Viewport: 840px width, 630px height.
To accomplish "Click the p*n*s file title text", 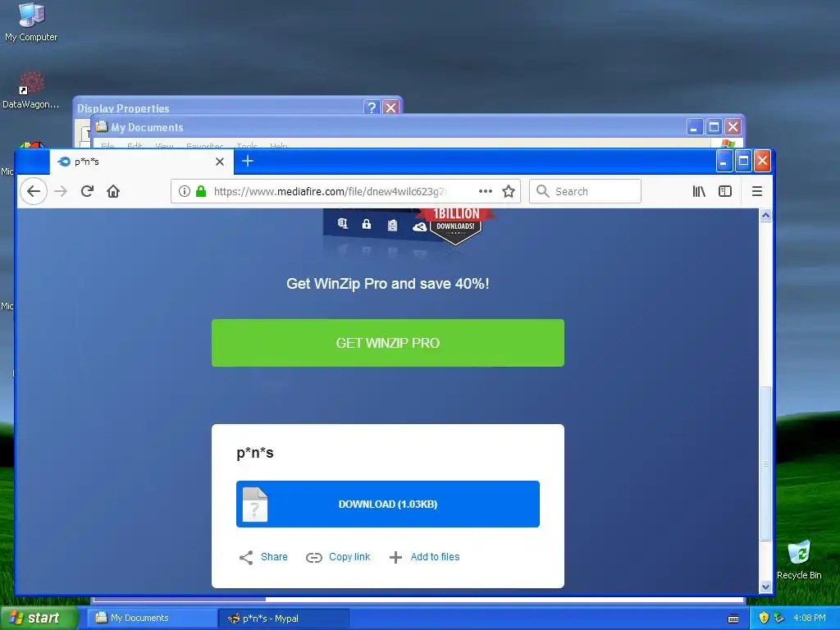I will tap(255, 453).
